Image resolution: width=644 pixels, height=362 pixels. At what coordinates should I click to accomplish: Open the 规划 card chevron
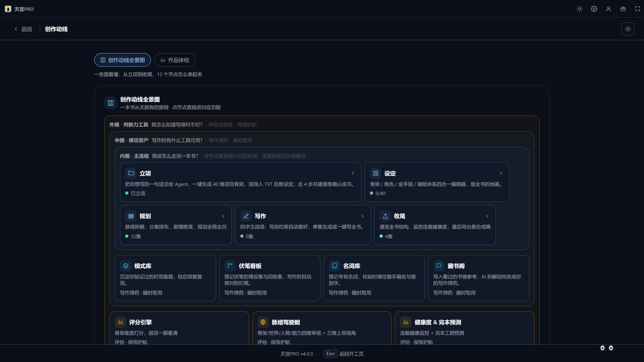click(x=223, y=216)
